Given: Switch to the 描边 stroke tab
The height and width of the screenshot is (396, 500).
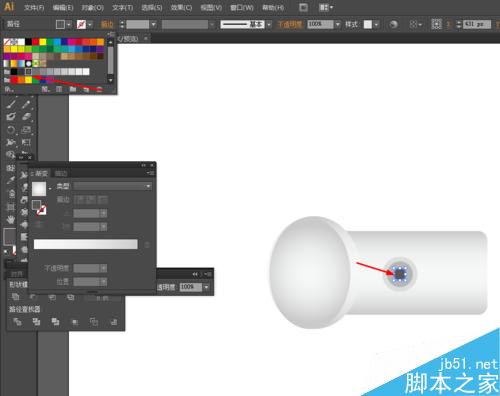Looking at the screenshot, I should point(61,173).
